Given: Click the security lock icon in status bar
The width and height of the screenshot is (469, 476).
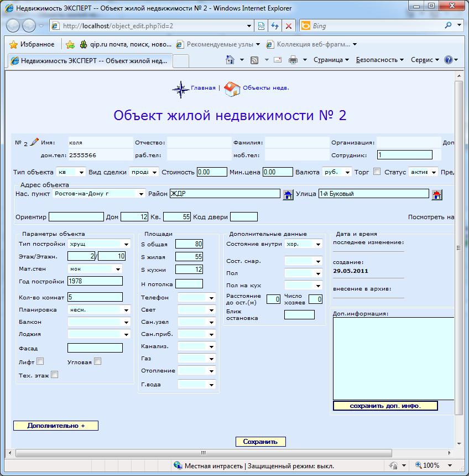Looking at the screenshot, I should (393, 465).
